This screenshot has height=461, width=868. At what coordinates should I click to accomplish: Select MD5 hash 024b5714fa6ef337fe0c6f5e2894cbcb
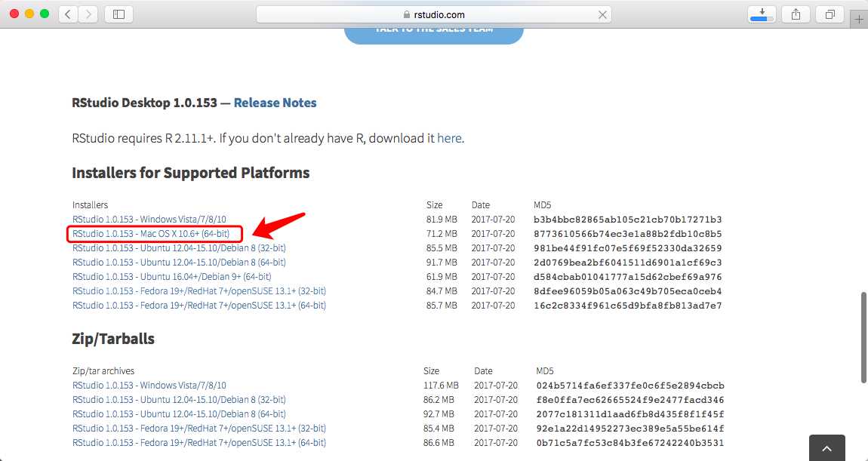pyautogui.click(x=630, y=386)
